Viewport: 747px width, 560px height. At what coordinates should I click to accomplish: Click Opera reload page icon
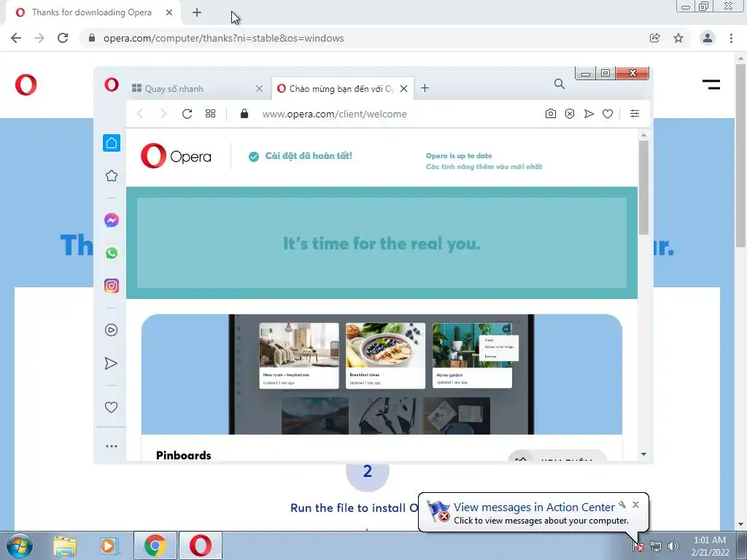187,114
